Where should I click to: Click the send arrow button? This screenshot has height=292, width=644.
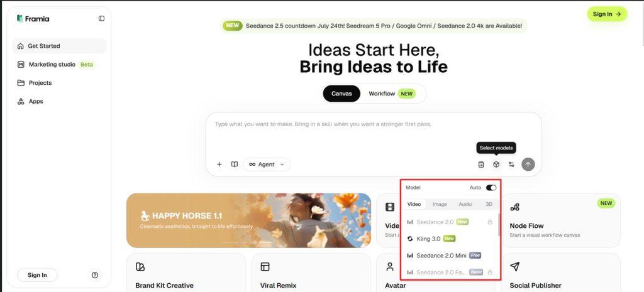click(x=528, y=165)
